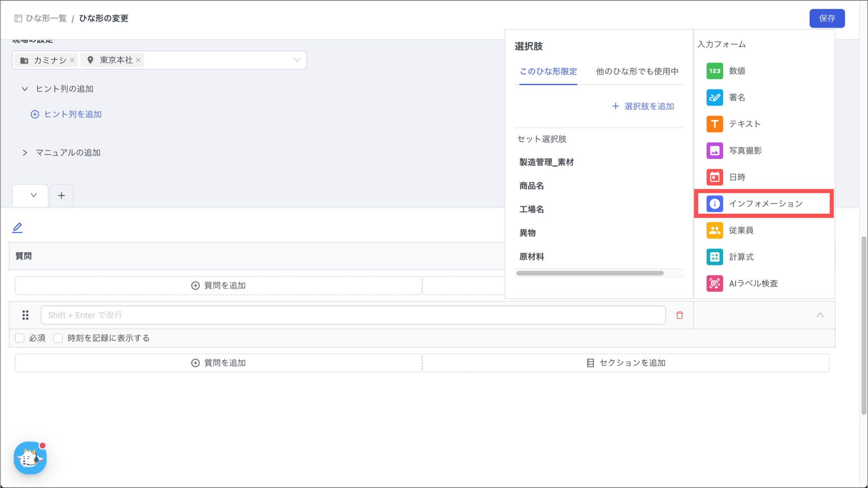Select the 日時 date-time form icon
This screenshot has height=488, width=868.
point(715,177)
